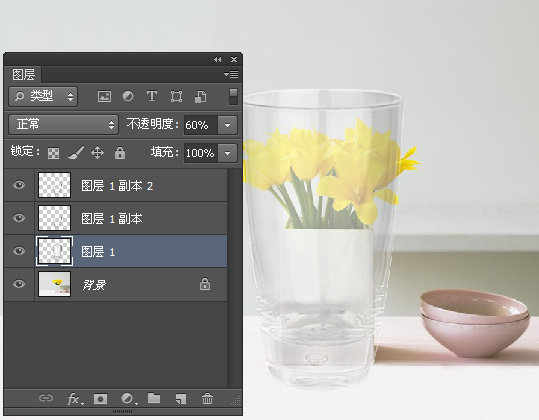Toggle visibility of 图层 1 副本

point(19,218)
